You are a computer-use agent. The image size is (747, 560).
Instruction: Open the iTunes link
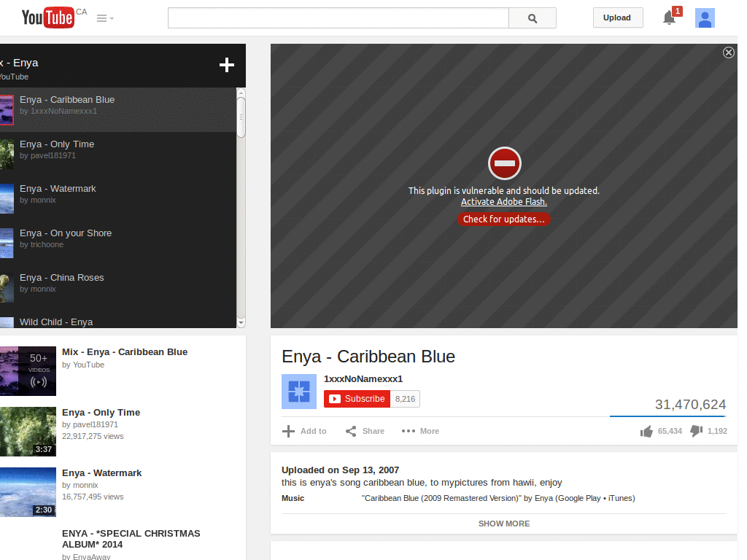tap(620, 498)
